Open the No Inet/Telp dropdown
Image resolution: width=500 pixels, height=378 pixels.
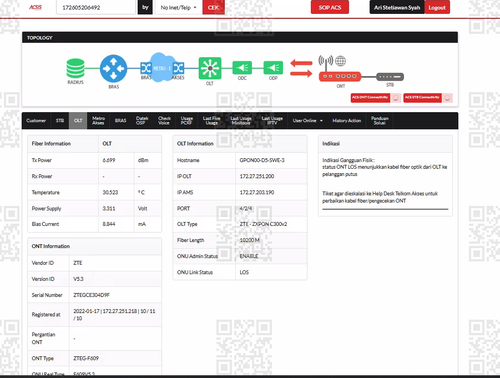click(178, 7)
